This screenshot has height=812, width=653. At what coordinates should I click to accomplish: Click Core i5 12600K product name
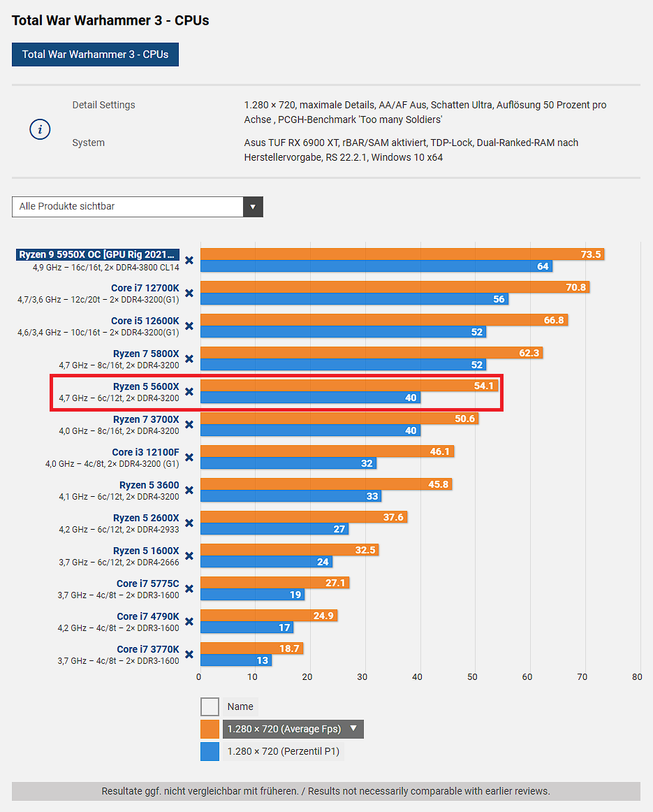point(145,321)
